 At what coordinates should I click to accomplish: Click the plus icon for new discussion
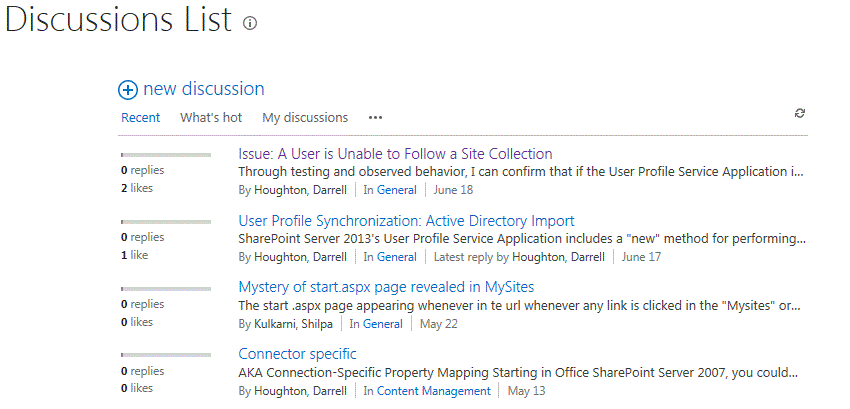[128, 90]
